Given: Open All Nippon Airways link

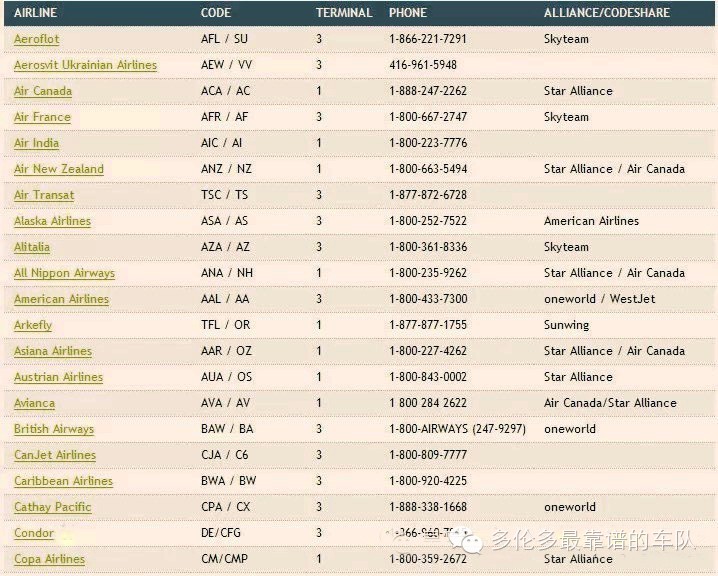Looking at the screenshot, I should point(64,273).
